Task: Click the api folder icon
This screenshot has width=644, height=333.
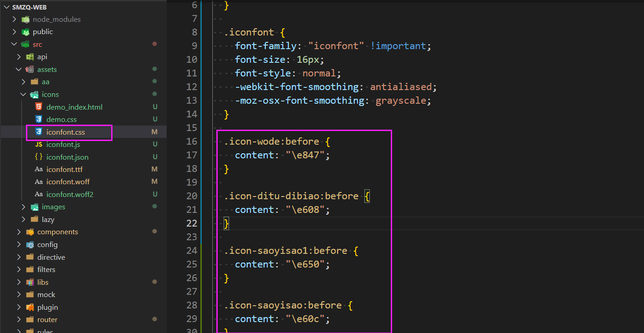Action: coord(30,57)
